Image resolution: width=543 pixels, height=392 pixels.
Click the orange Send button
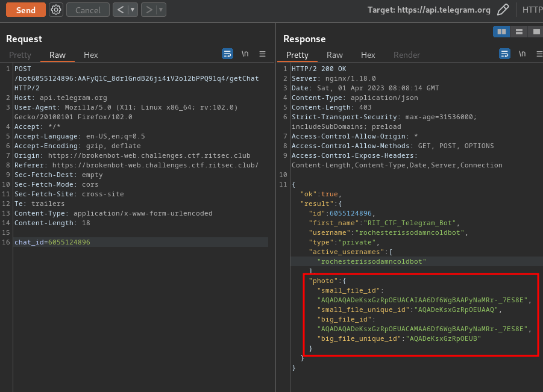pos(26,10)
